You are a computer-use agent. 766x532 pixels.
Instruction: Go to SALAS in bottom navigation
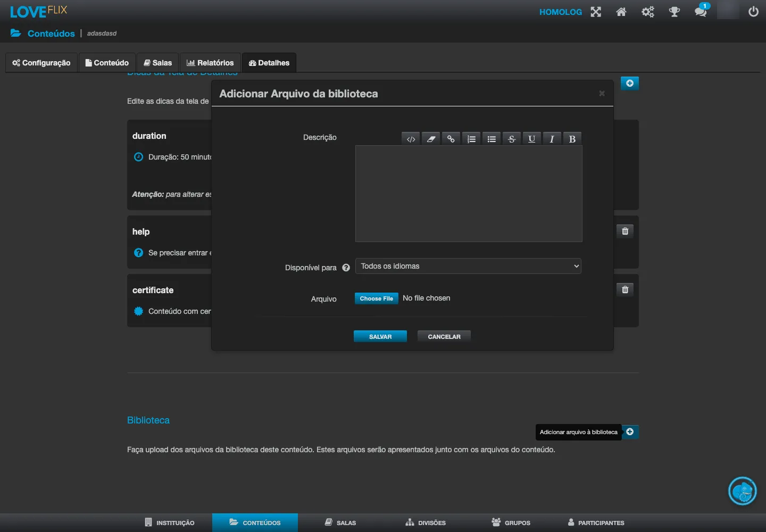pos(340,522)
